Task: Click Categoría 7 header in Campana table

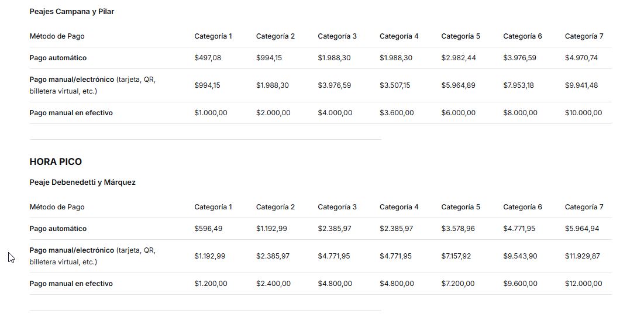Action: [584, 36]
